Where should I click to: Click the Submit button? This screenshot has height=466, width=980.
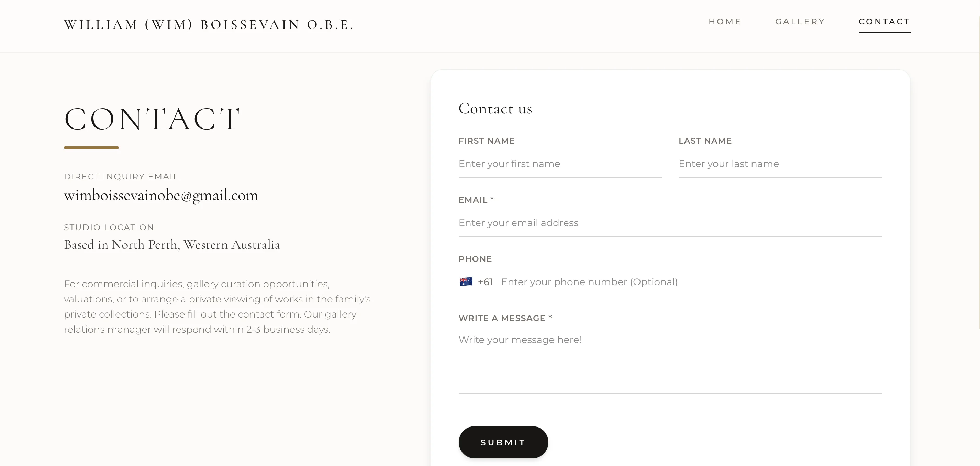(x=503, y=442)
